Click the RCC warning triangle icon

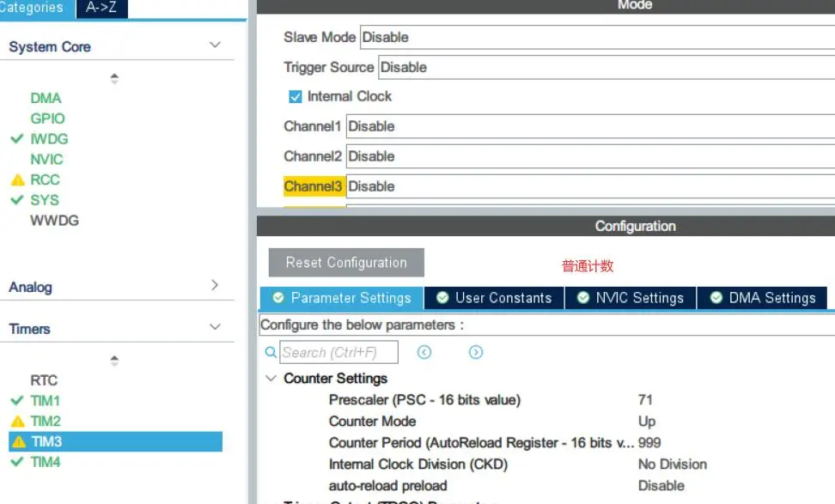pos(17,180)
